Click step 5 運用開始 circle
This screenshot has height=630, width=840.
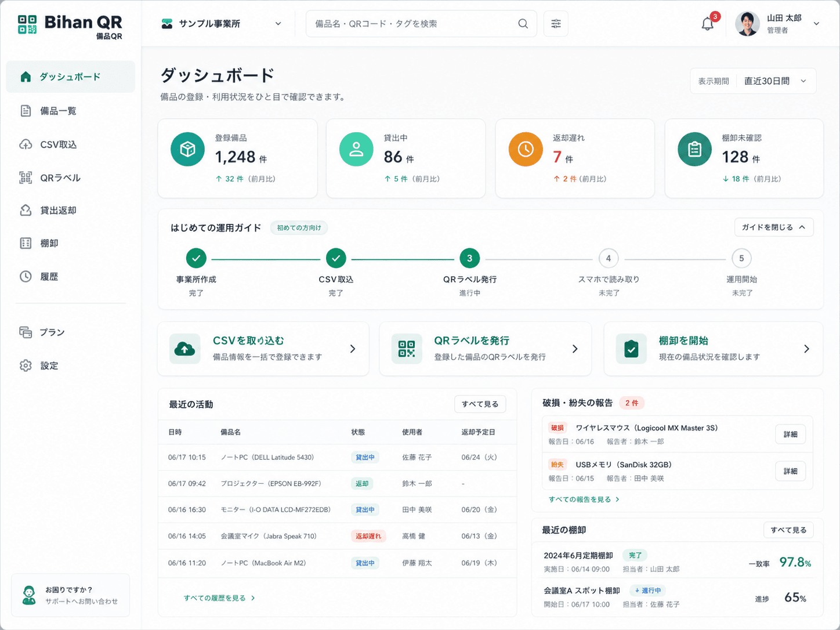(741, 258)
